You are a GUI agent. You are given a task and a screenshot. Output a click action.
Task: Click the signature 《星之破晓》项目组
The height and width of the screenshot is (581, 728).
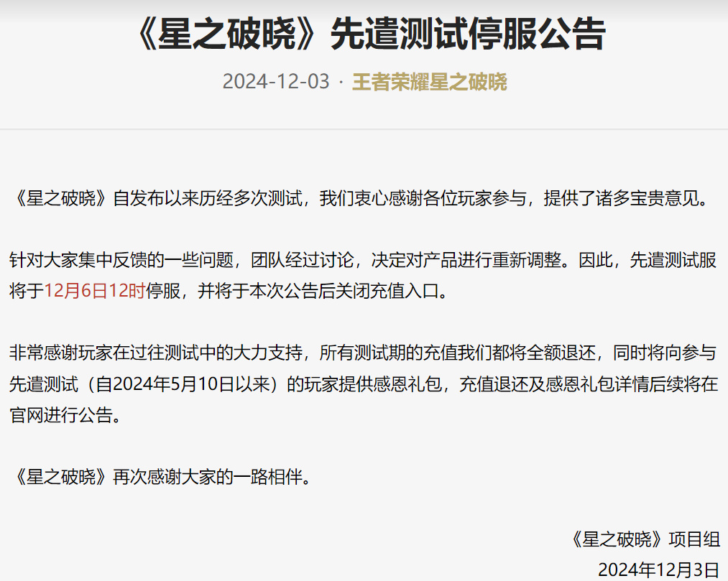coord(645,539)
